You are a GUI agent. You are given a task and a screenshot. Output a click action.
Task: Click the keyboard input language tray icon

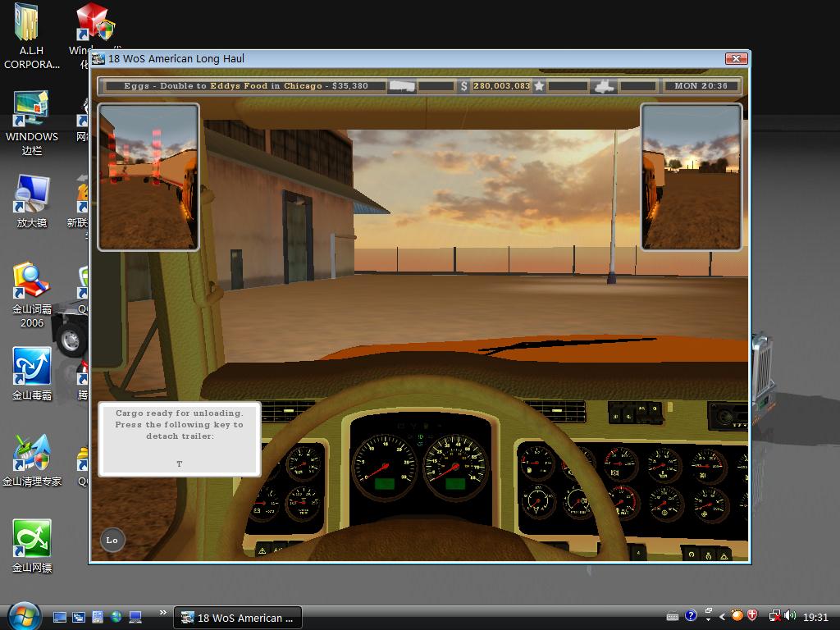pyautogui.click(x=673, y=617)
